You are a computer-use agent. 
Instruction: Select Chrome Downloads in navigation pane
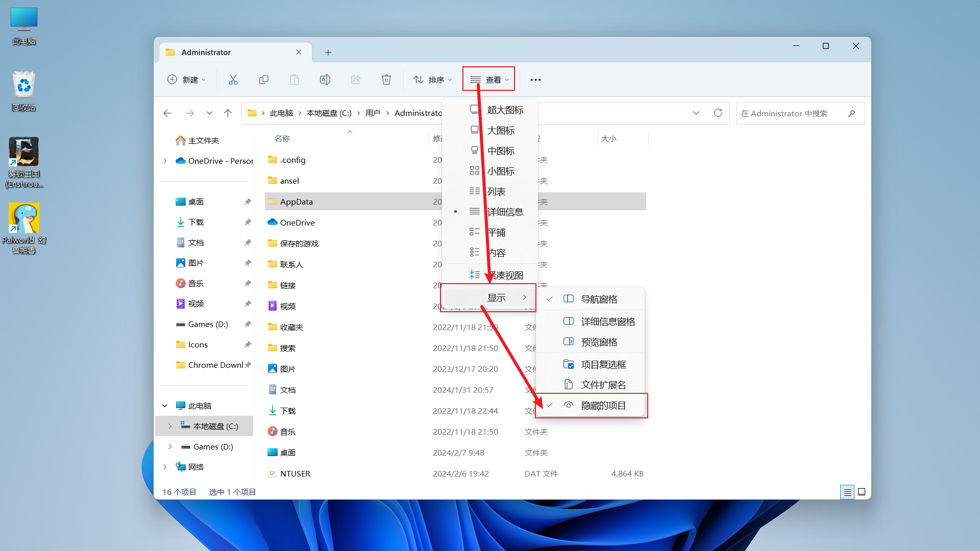coord(210,365)
